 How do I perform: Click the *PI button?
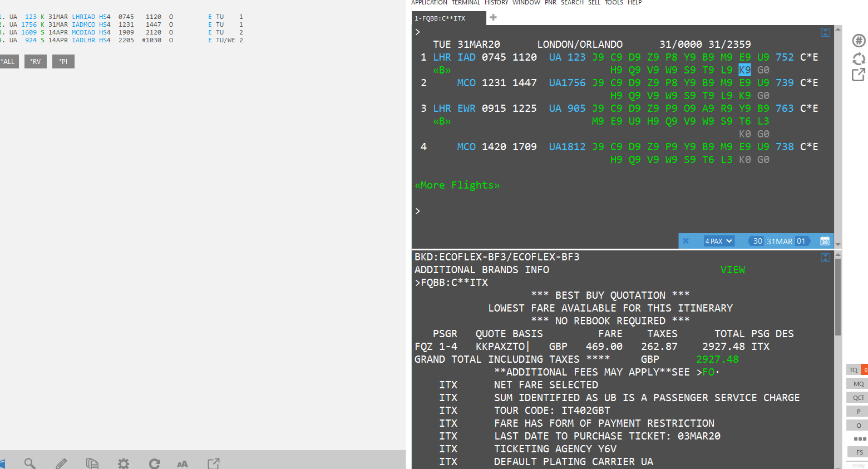pyautogui.click(x=63, y=61)
